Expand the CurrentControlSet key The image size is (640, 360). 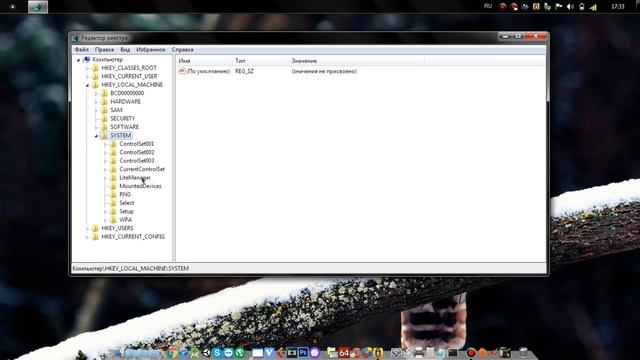105,169
